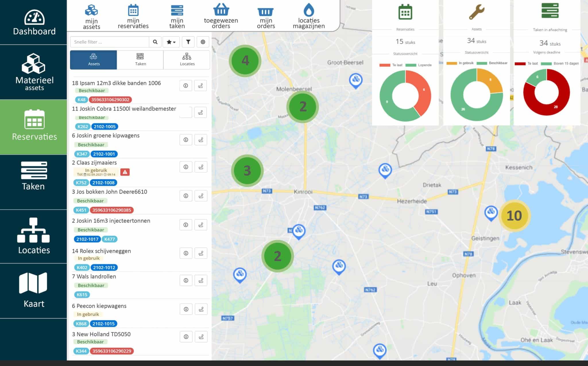Open Materieel assets in sidebar
Viewport: 588px width, 366px height.
point(34,72)
